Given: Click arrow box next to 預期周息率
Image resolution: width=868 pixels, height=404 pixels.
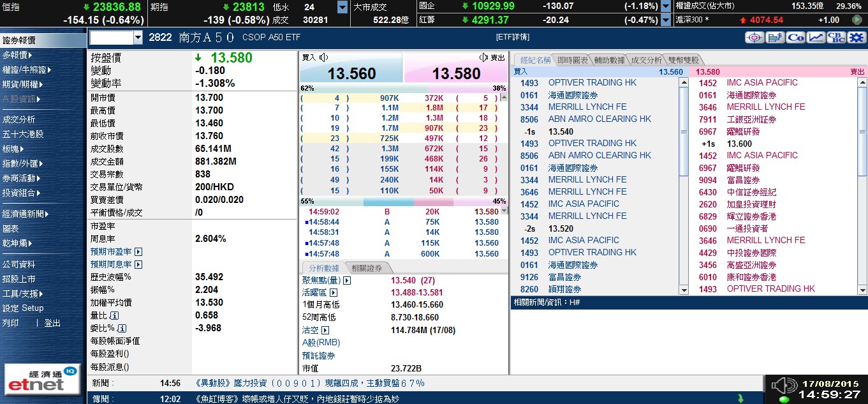Looking at the screenshot, I should (138, 264).
